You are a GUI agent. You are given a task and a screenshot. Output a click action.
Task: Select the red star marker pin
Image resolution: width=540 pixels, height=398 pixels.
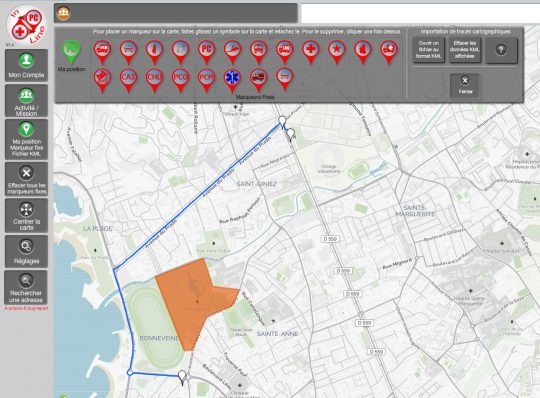[336, 52]
